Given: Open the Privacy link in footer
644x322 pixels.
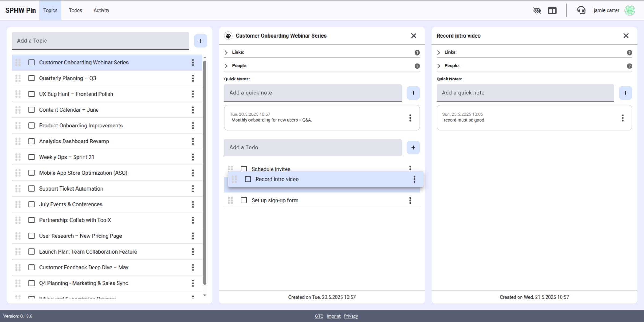Looking at the screenshot, I should coord(351,316).
